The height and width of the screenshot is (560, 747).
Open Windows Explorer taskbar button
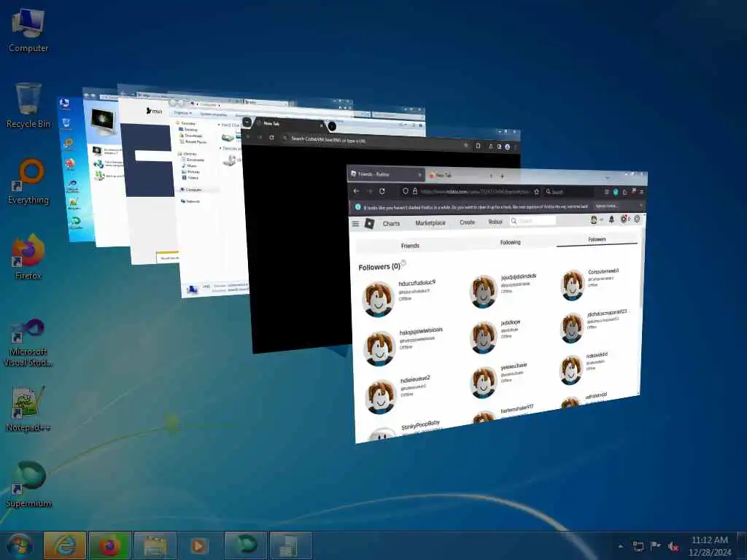click(x=155, y=545)
